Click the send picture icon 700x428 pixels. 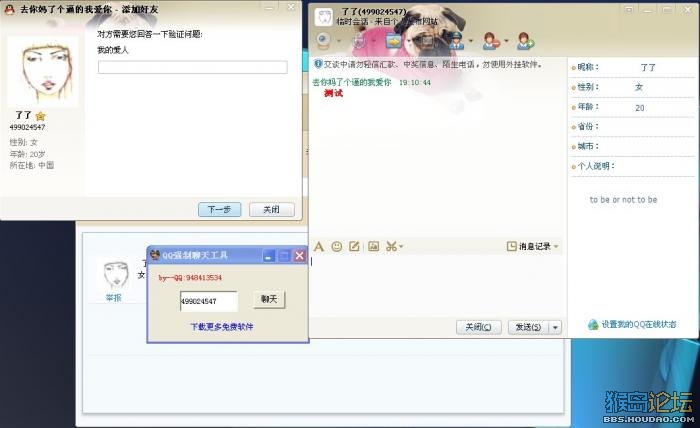tap(374, 246)
